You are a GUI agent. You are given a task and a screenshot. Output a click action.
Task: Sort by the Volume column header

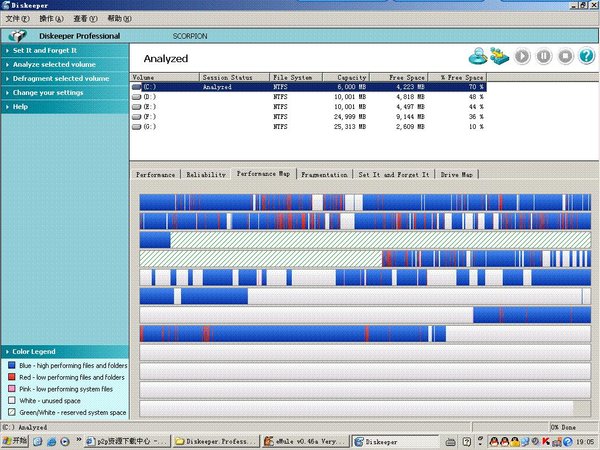point(165,77)
